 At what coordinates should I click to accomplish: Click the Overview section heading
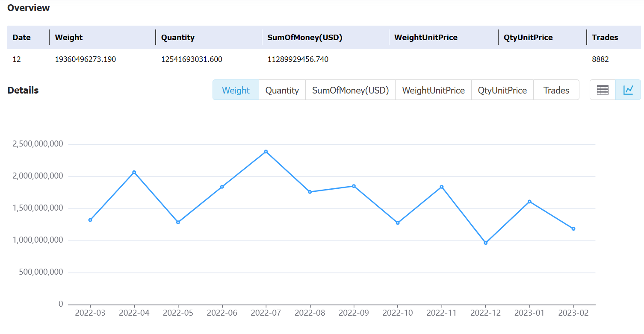coord(29,8)
